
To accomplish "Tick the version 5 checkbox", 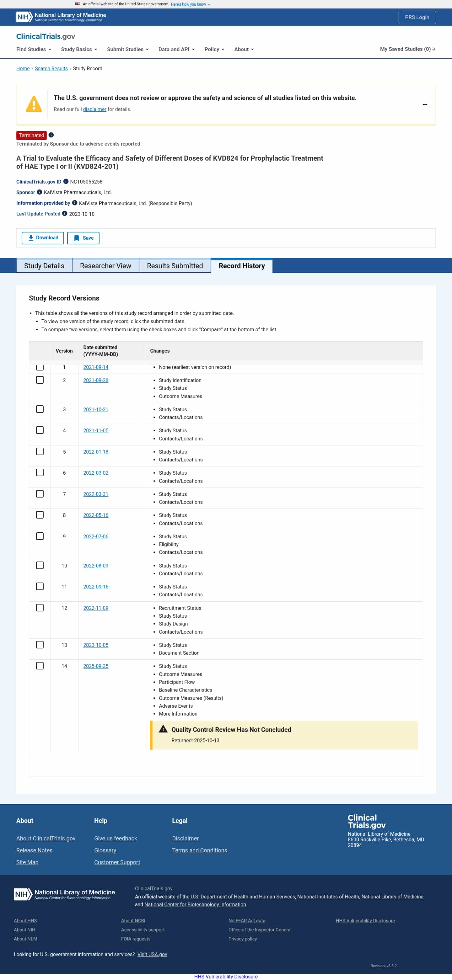I will [x=40, y=452].
